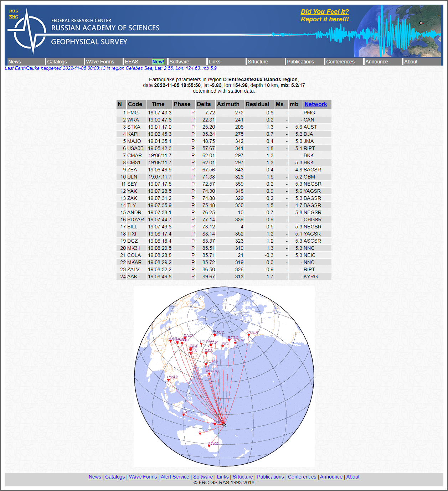Select Publications in navigation bar
This screenshot has height=491, width=448.
(300, 62)
